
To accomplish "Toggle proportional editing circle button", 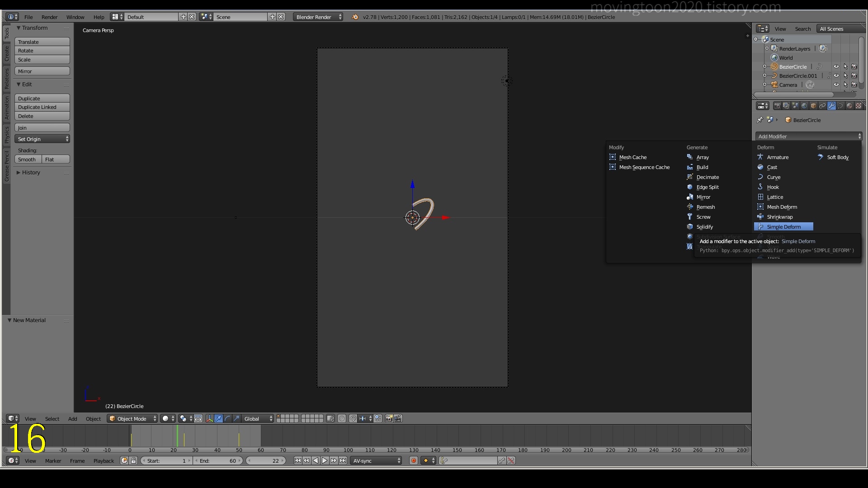I will point(342,418).
